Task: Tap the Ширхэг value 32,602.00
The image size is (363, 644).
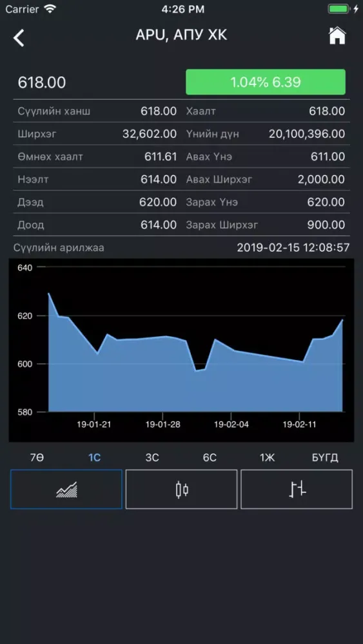Action: [150, 134]
